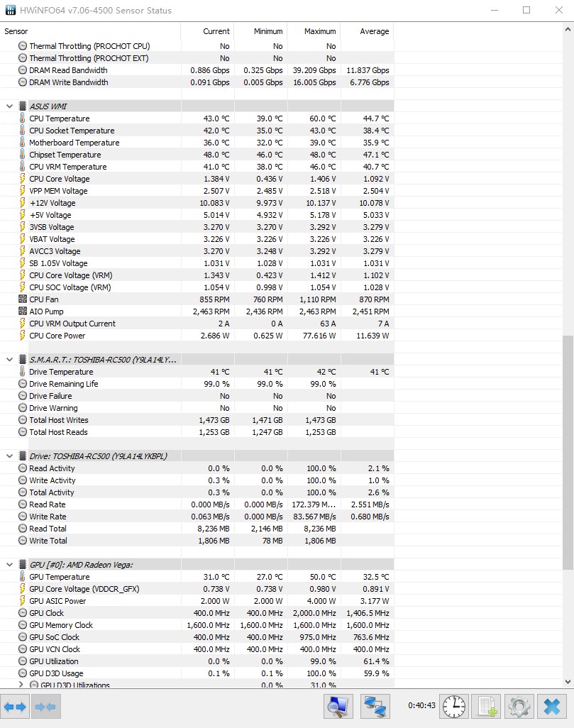
Task: Collapse the ASUS WMI sensor group
Action: (9, 106)
